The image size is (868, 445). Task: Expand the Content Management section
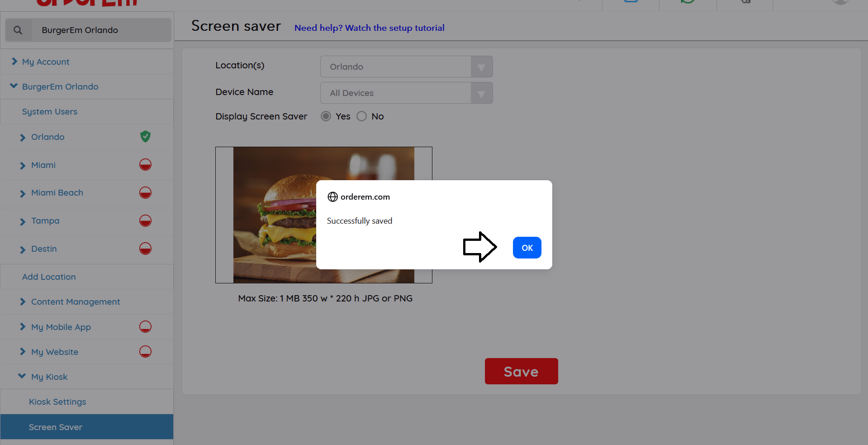tap(75, 302)
